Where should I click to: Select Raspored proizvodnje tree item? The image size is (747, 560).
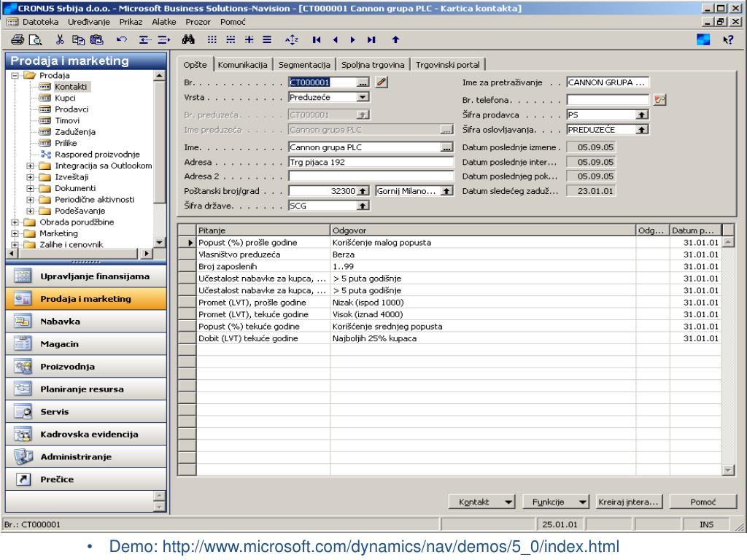point(97,155)
